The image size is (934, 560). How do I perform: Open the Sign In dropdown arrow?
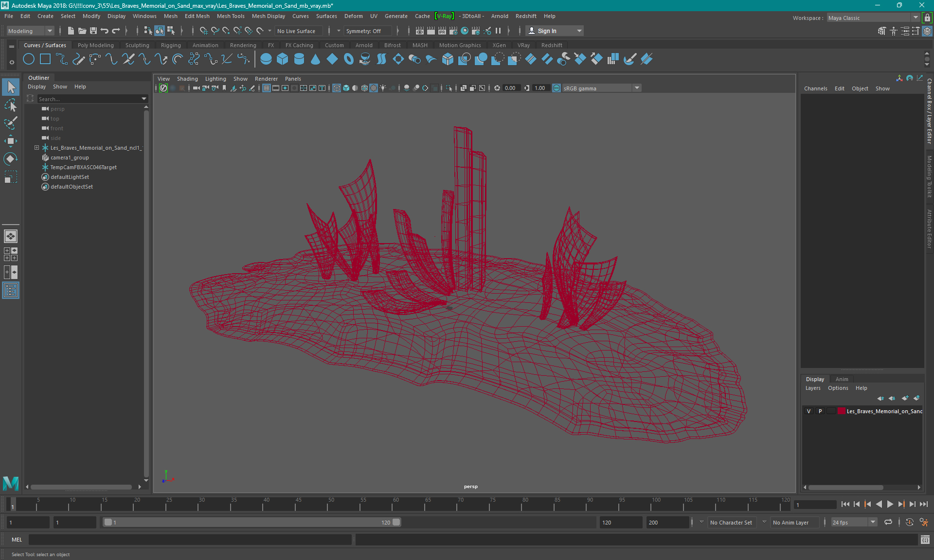[579, 31]
